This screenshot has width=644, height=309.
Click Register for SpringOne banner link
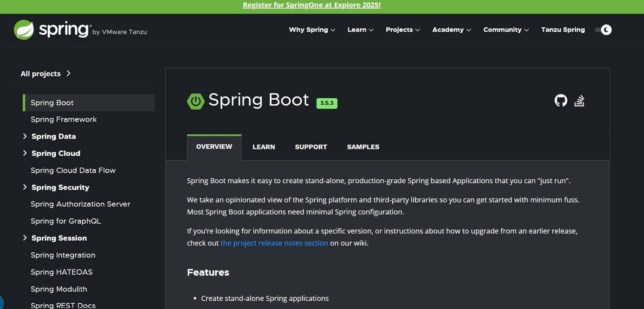click(x=312, y=5)
